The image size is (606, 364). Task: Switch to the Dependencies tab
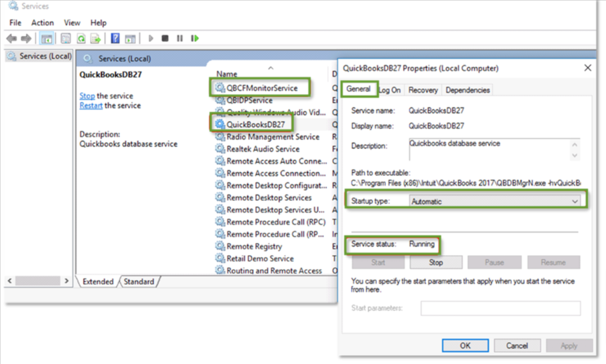pos(467,90)
